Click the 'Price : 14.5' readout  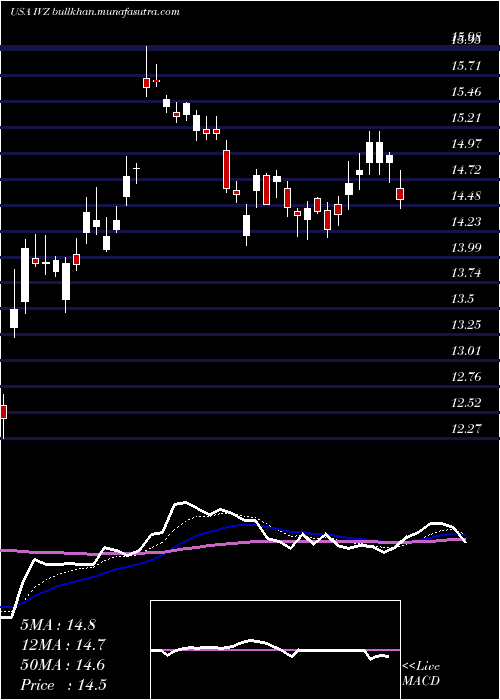tap(63, 685)
